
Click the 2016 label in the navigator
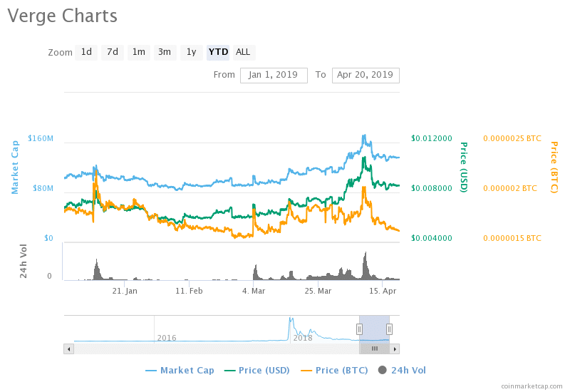pos(167,338)
